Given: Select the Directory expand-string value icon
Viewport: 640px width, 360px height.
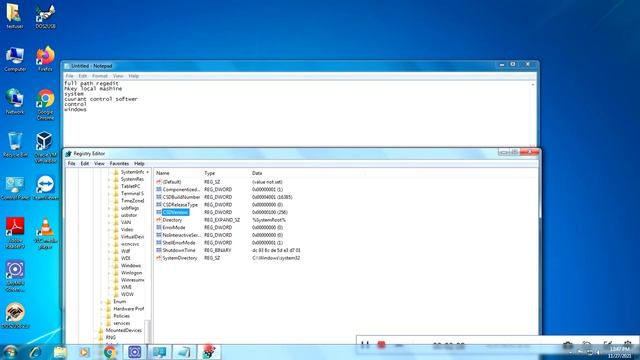Looking at the screenshot, I should pos(159,220).
